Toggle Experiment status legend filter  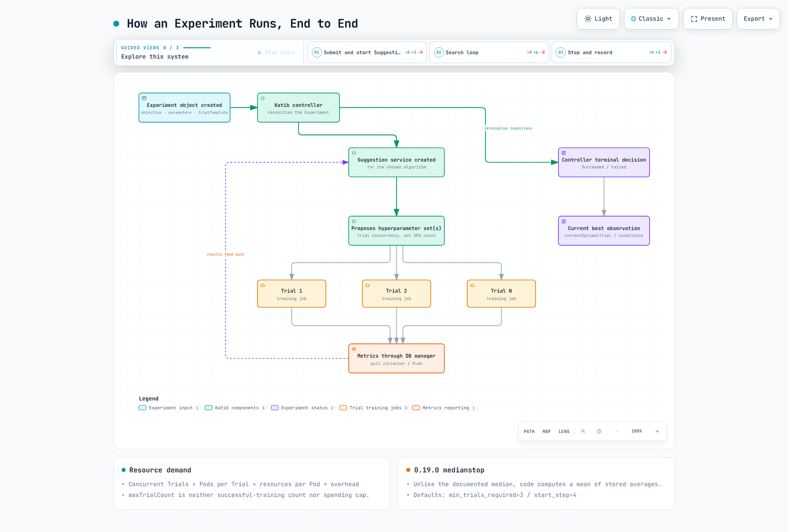point(303,408)
